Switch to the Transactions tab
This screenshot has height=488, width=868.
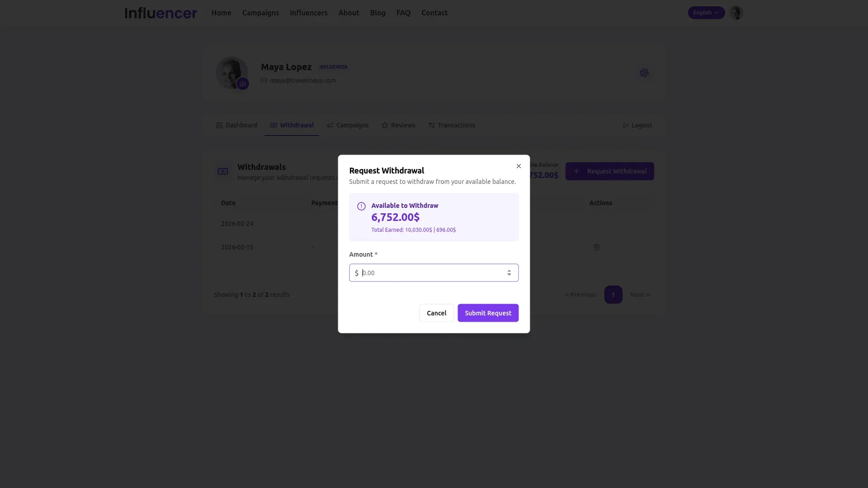[452, 125]
